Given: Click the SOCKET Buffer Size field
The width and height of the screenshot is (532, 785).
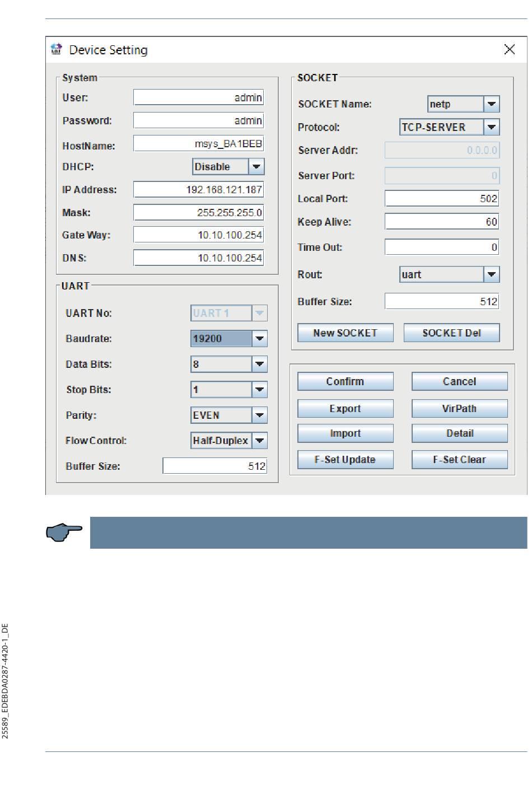Looking at the screenshot, I should click(442, 301).
